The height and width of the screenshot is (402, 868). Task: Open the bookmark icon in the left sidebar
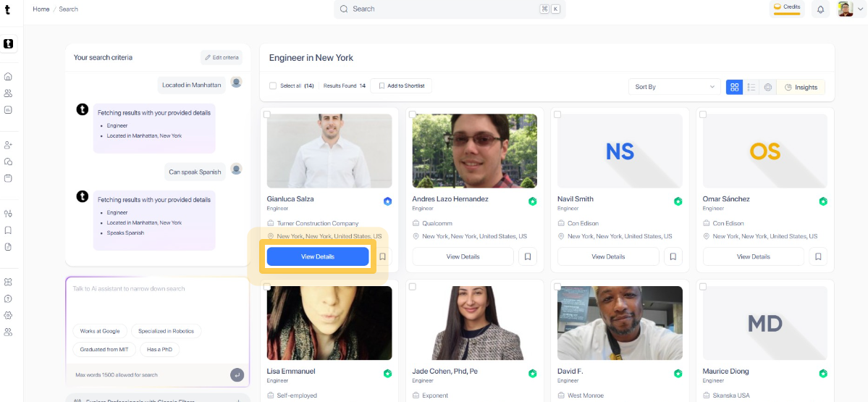coord(8,230)
